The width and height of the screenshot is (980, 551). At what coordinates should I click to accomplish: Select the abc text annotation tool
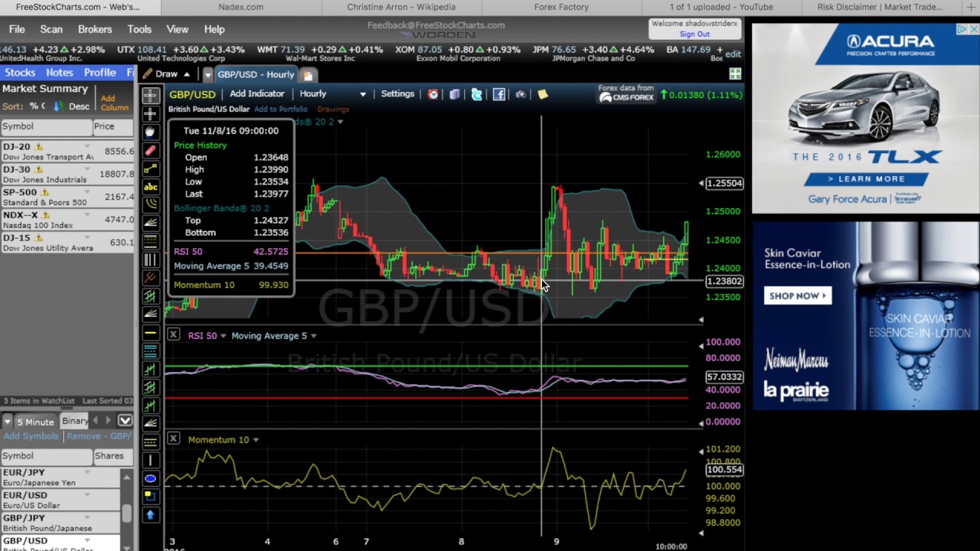150,187
